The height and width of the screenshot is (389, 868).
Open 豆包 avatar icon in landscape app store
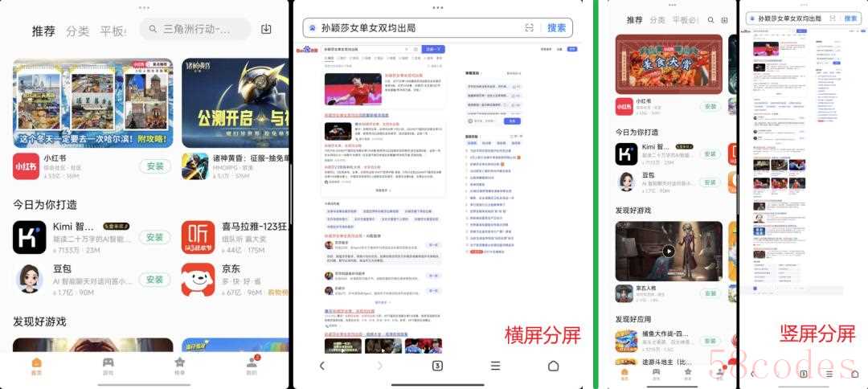click(30, 280)
